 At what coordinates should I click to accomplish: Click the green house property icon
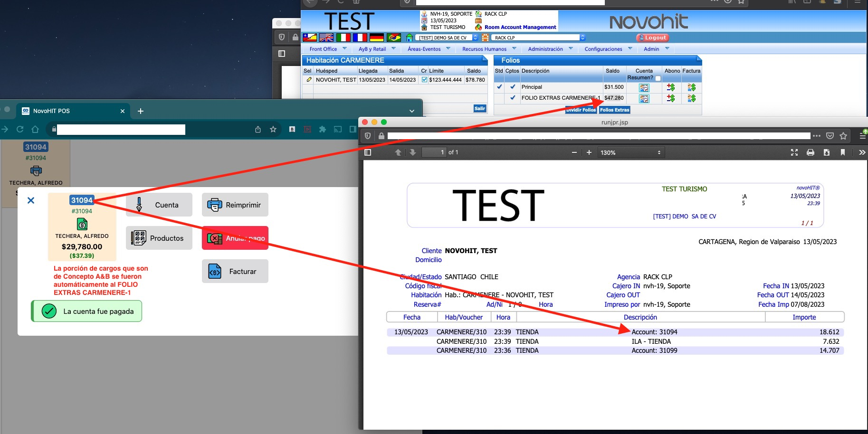[x=409, y=38]
